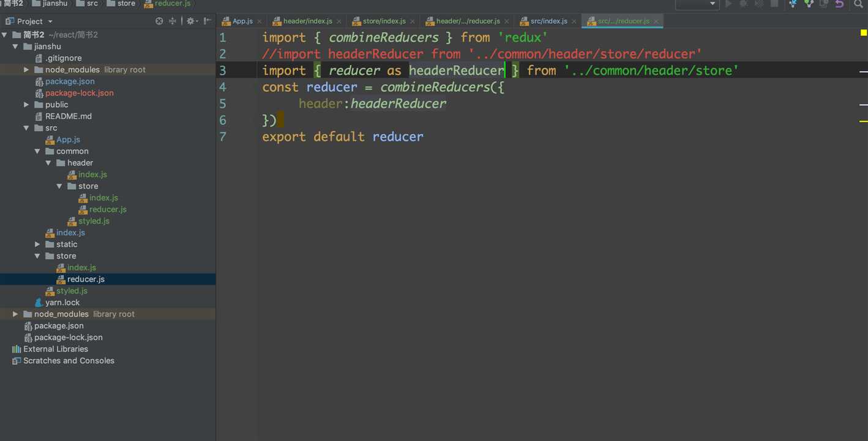This screenshot has height=441, width=868.
Task: Close the header/.../reducer.js tab
Action: coord(507,21)
